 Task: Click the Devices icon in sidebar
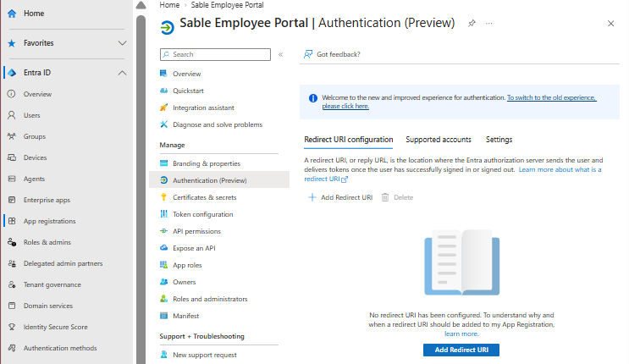click(x=12, y=157)
